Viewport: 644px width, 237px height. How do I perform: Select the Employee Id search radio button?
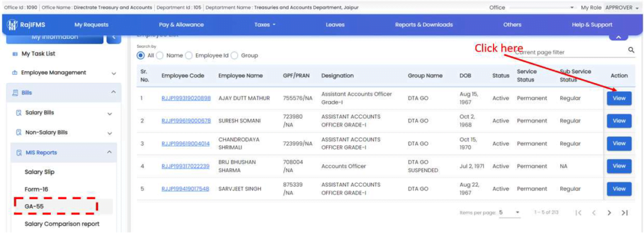click(189, 55)
